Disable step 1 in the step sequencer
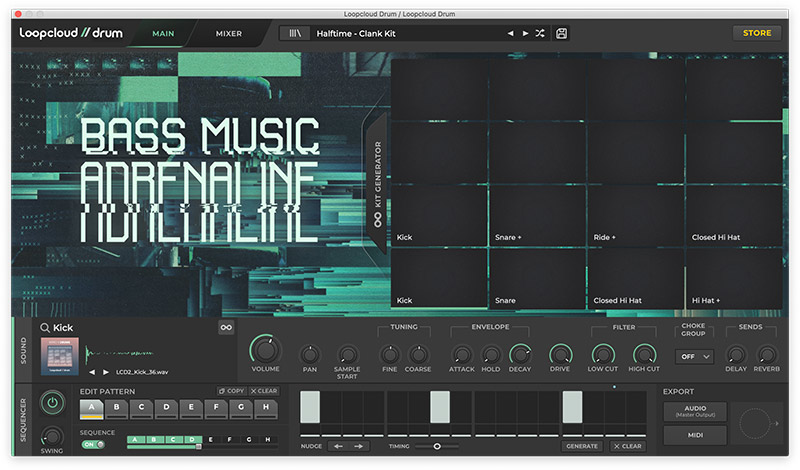This screenshot has height=470, width=800. pos(310,407)
